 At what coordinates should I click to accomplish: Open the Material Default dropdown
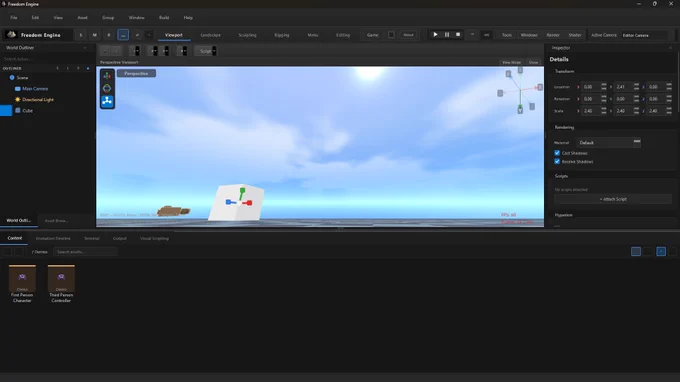click(608, 143)
